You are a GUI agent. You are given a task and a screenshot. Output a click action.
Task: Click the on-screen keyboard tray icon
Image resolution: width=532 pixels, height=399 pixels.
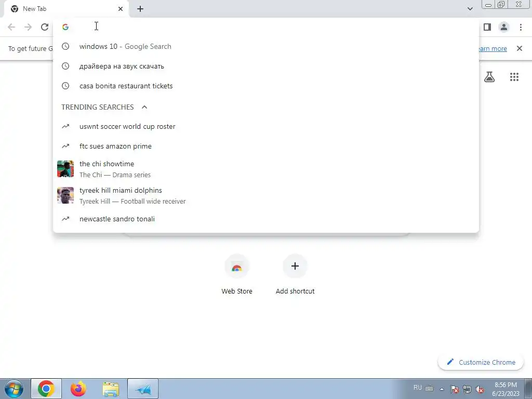click(429, 389)
